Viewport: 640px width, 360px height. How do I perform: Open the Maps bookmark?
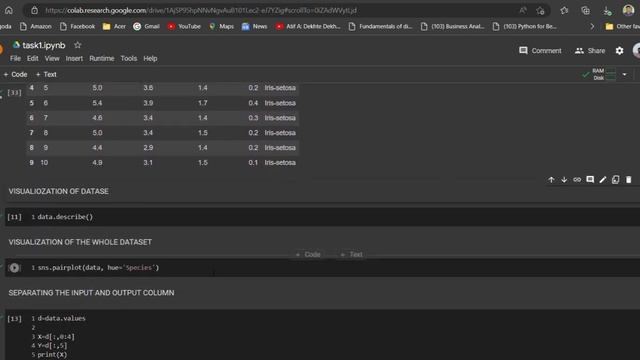click(x=221, y=27)
